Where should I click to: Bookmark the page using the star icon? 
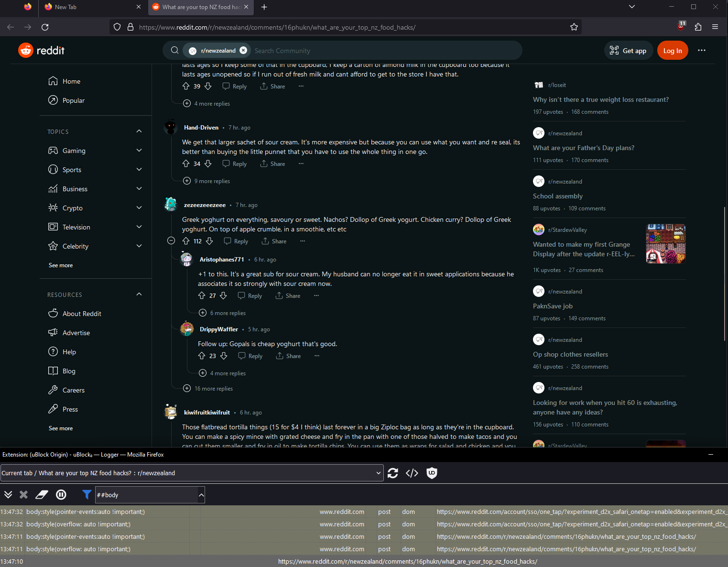click(x=574, y=27)
